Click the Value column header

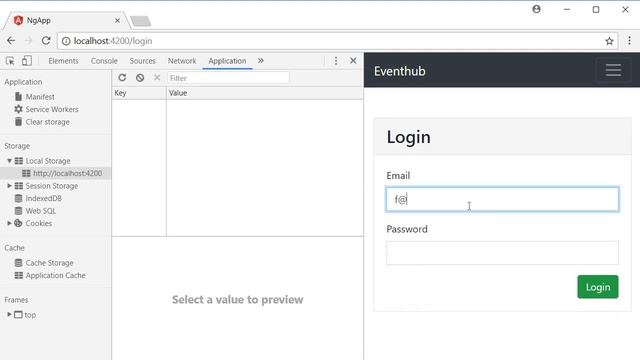265,93
